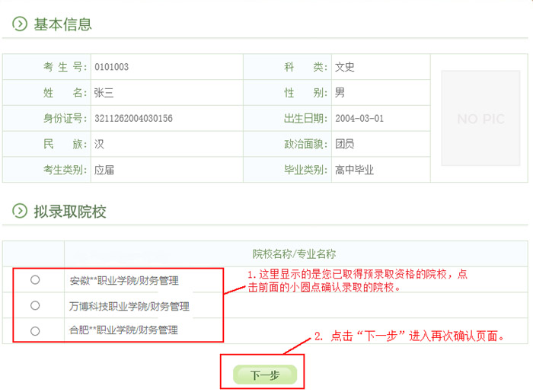Click the 毕业类别 value 高中毕业
This screenshot has width=533, height=392.
pyautogui.click(x=354, y=170)
